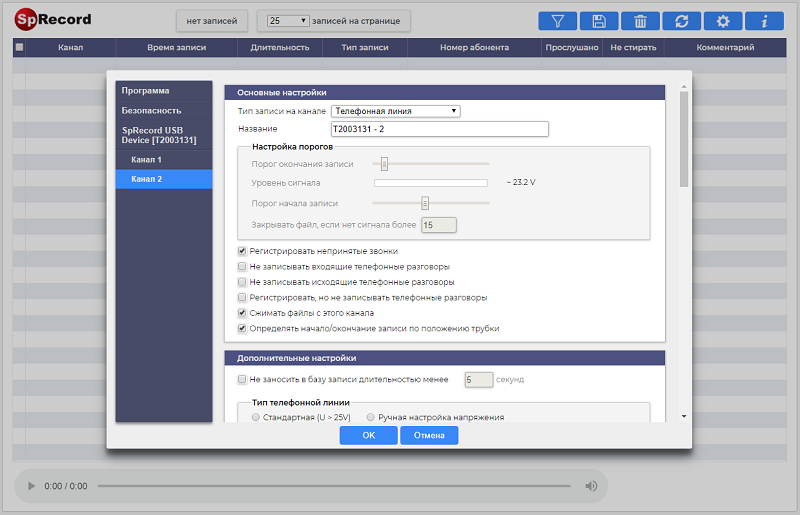Viewport: 800px width, 515px height.
Task: Toggle 'Регистрировать непринятые звонки' checkbox
Action: [x=242, y=251]
